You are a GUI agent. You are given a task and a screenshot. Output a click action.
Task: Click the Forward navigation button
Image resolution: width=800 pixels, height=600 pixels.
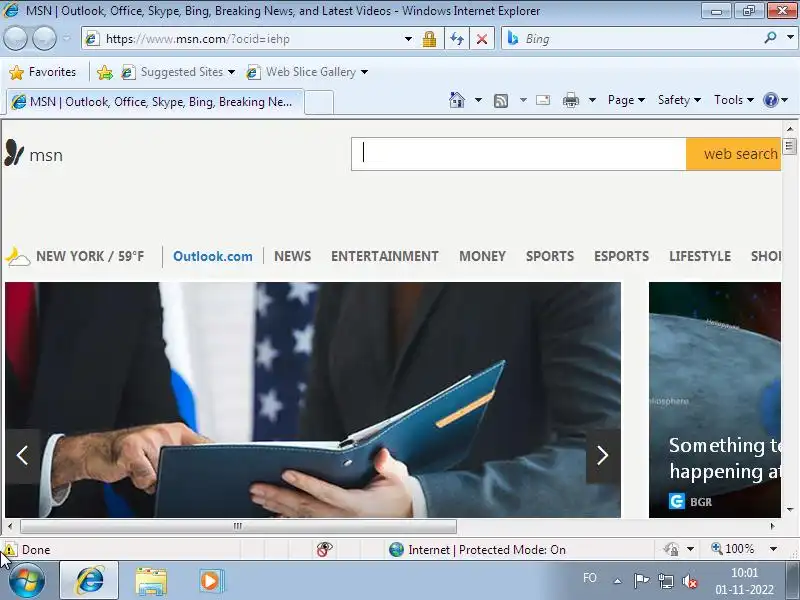[x=45, y=38]
